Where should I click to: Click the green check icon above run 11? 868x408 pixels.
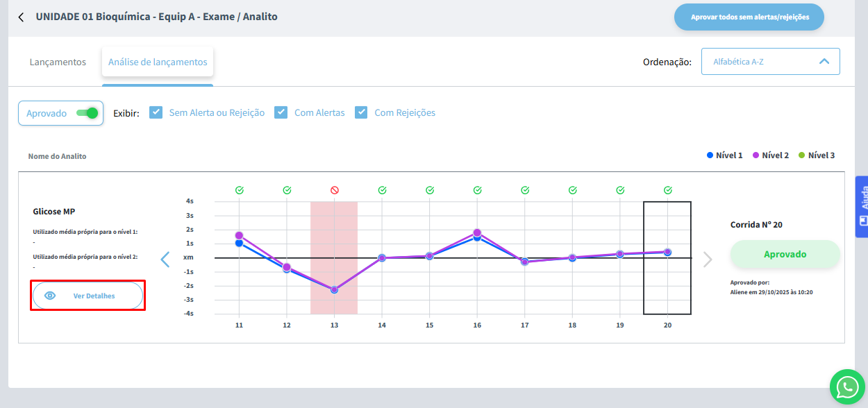click(239, 190)
